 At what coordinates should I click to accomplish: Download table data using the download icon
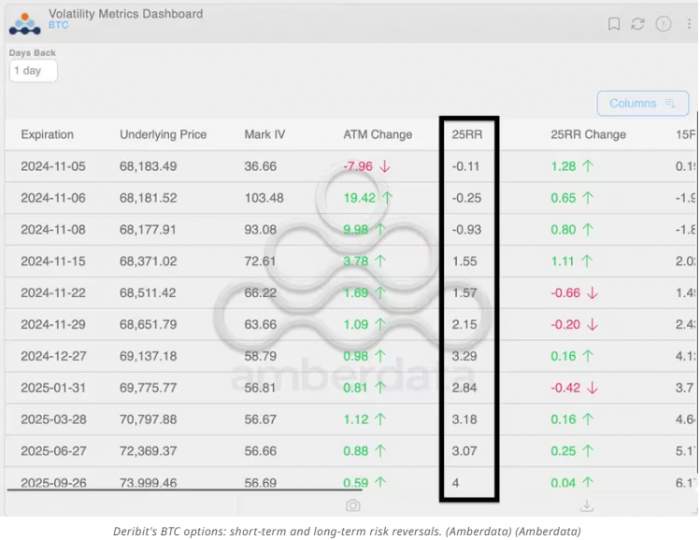click(586, 506)
